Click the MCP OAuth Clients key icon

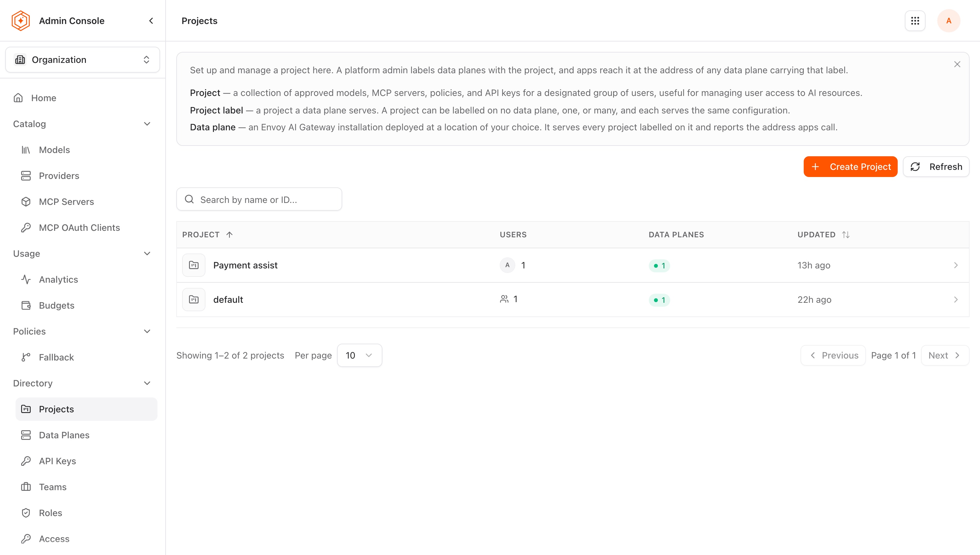click(x=26, y=228)
